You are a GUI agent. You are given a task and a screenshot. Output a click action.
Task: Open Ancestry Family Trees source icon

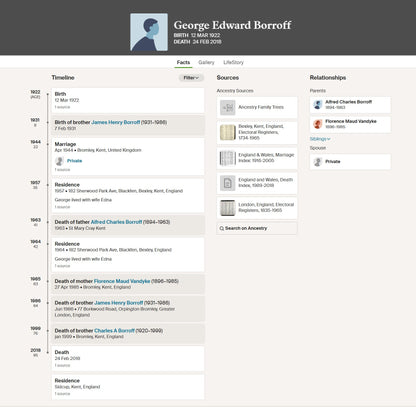tap(228, 108)
